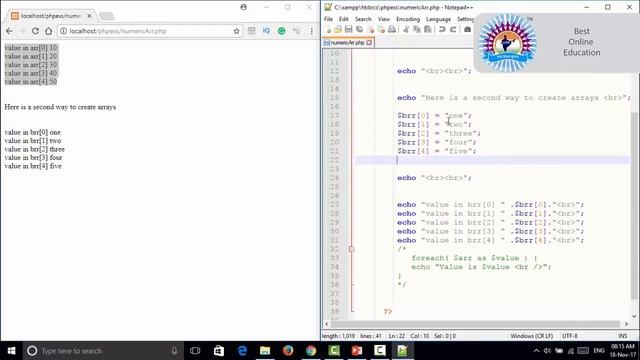The image size is (640, 360).
Task: Click the Chrome address bar URL
Action: 118,31
